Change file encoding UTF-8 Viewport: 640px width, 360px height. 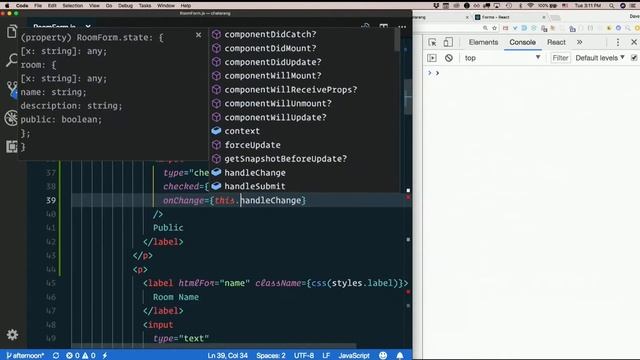click(x=304, y=356)
